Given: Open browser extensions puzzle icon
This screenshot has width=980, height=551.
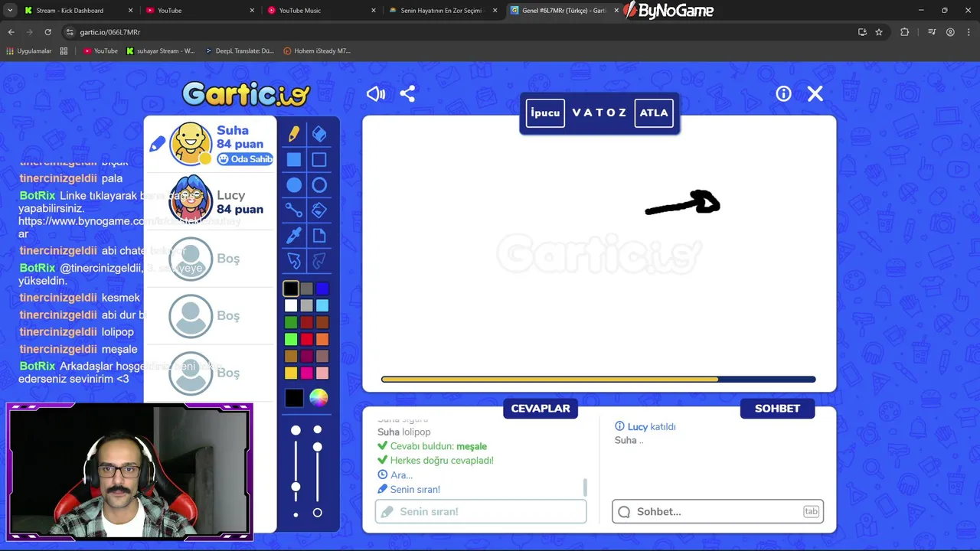Looking at the screenshot, I should [x=905, y=32].
